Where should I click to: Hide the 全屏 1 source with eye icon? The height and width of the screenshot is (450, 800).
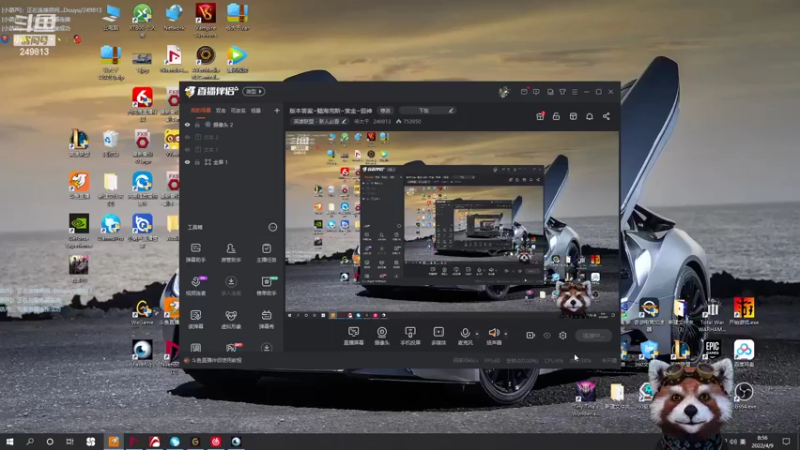(187, 162)
